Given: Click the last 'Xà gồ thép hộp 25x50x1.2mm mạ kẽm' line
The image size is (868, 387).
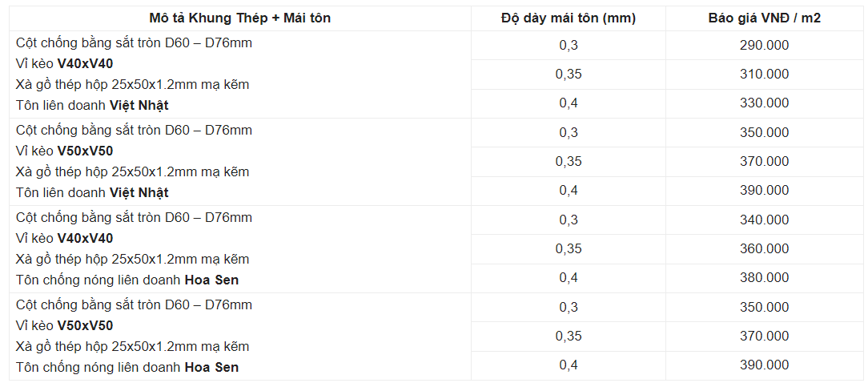Looking at the screenshot, I should pyautogui.click(x=132, y=346).
